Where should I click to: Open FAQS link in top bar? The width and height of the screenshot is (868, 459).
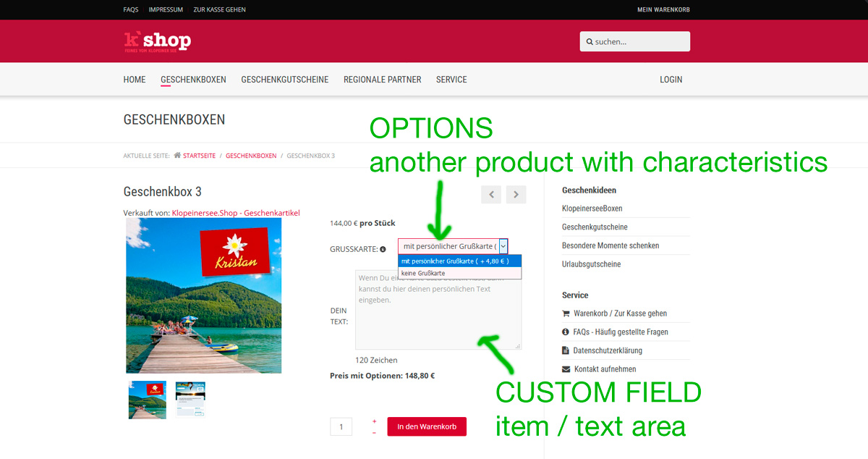[x=131, y=10]
